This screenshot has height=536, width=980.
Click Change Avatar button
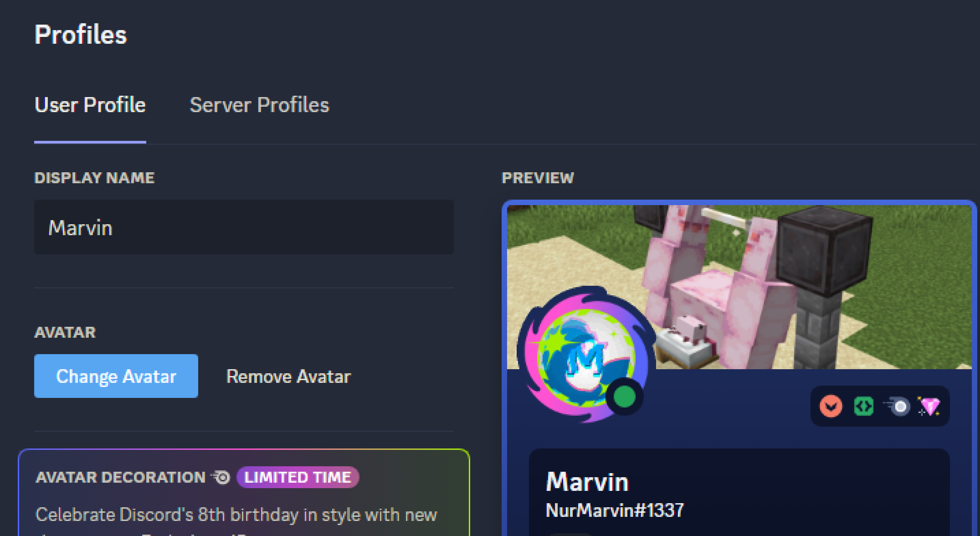tap(115, 377)
